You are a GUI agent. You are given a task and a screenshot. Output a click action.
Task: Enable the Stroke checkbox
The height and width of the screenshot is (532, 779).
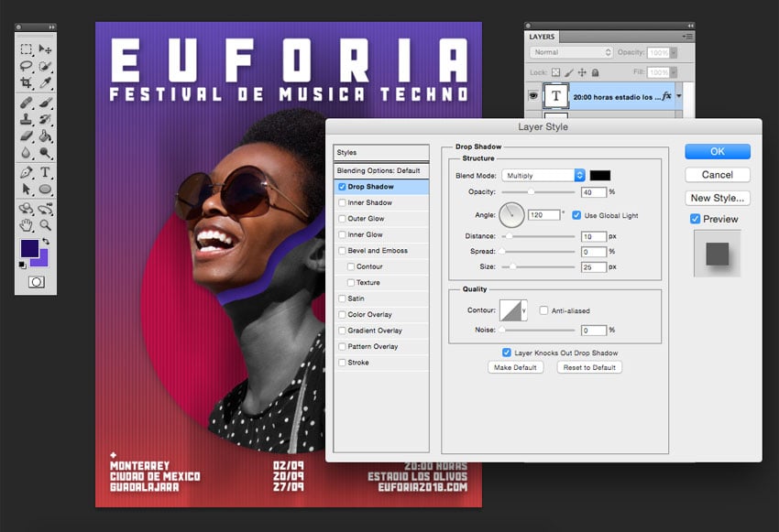coord(342,363)
